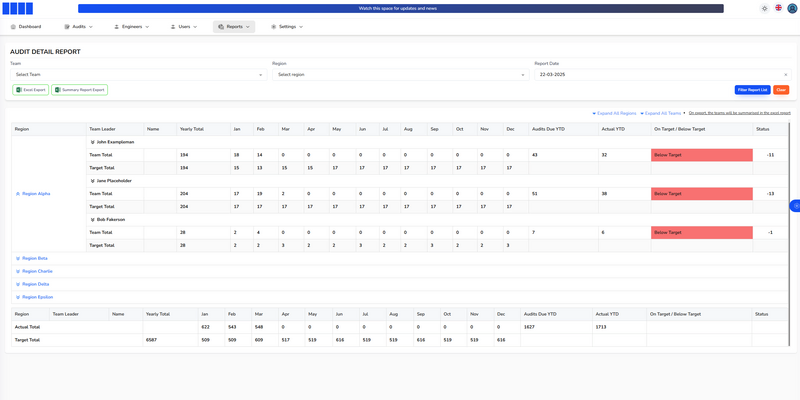The width and height of the screenshot is (800, 400).
Task: Click the Settings gear icon
Action: pos(273,27)
